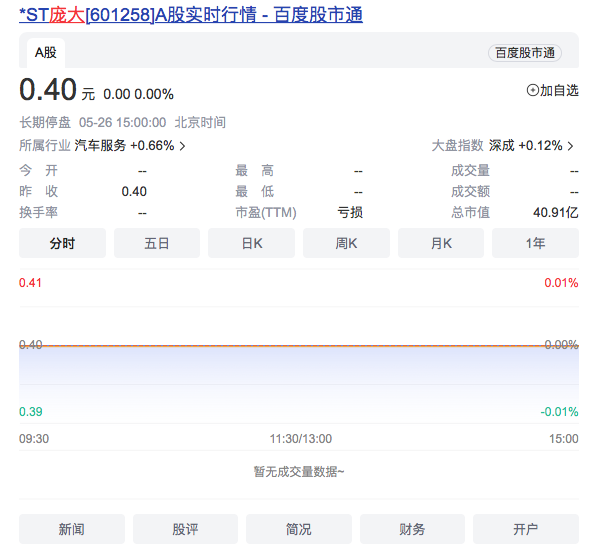Open the 新闻 section
This screenshot has width=593, height=554.
click(x=72, y=529)
